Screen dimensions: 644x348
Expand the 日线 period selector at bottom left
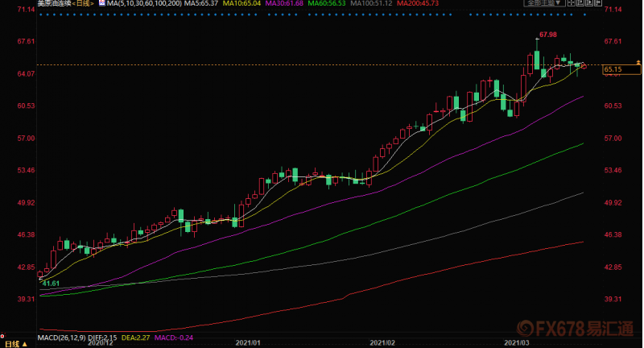(13, 343)
